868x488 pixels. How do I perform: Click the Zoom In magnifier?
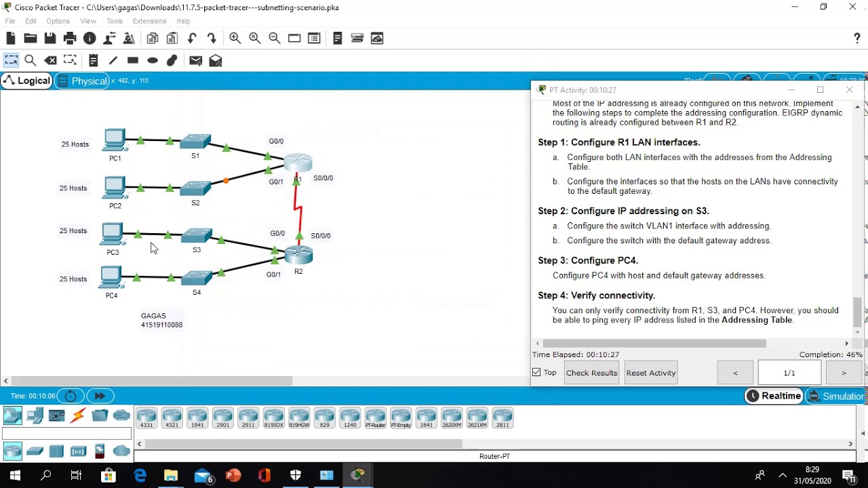click(x=235, y=39)
